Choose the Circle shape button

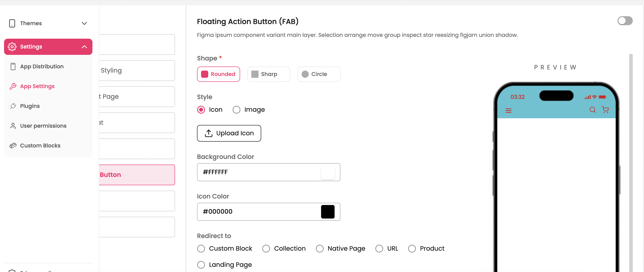pos(319,74)
